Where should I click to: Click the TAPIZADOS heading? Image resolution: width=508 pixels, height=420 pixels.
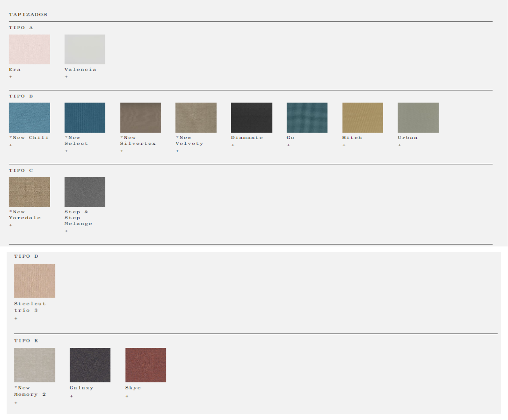point(28,14)
